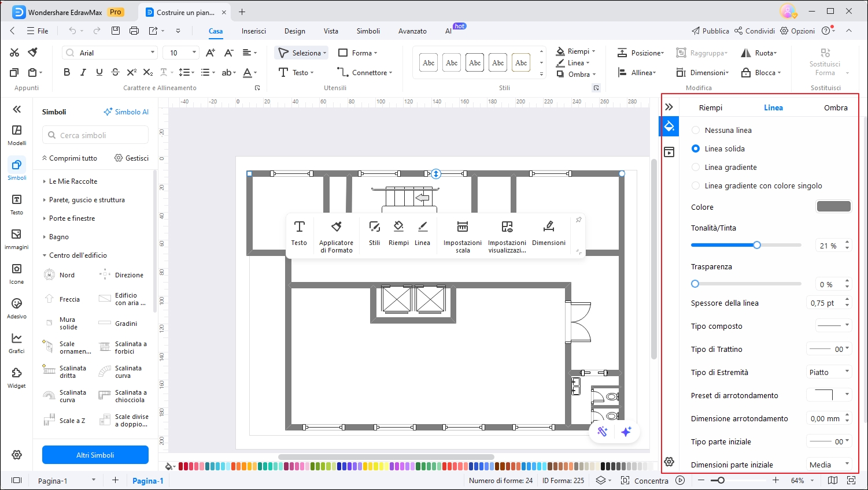Expand the Porte e finestre category
The image size is (868, 490).
click(x=72, y=218)
